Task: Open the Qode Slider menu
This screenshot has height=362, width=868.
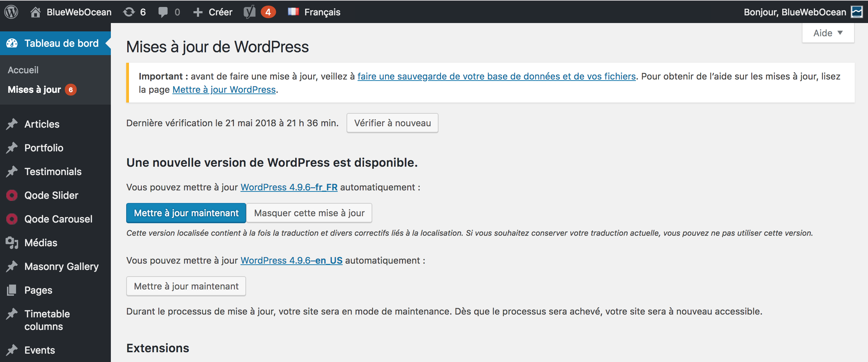Action: pos(51,195)
